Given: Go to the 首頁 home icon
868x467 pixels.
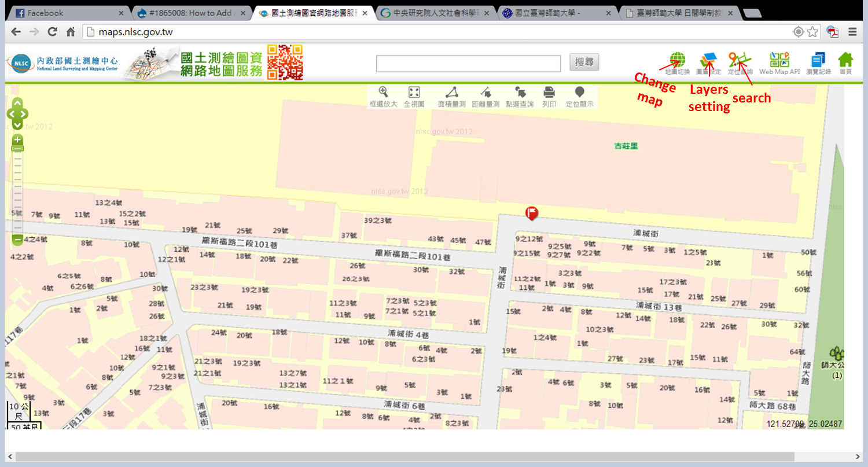Looking at the screenshot, I should point(845,63).
